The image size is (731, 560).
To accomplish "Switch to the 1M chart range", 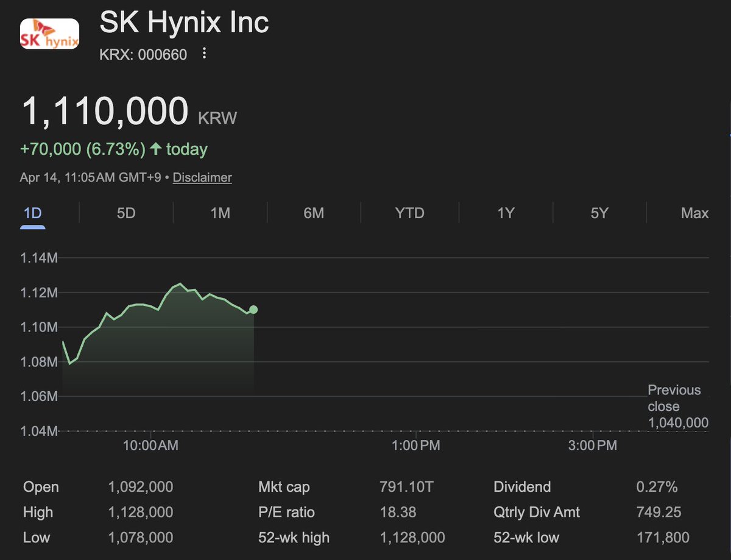I will click(x=220, y=213).
